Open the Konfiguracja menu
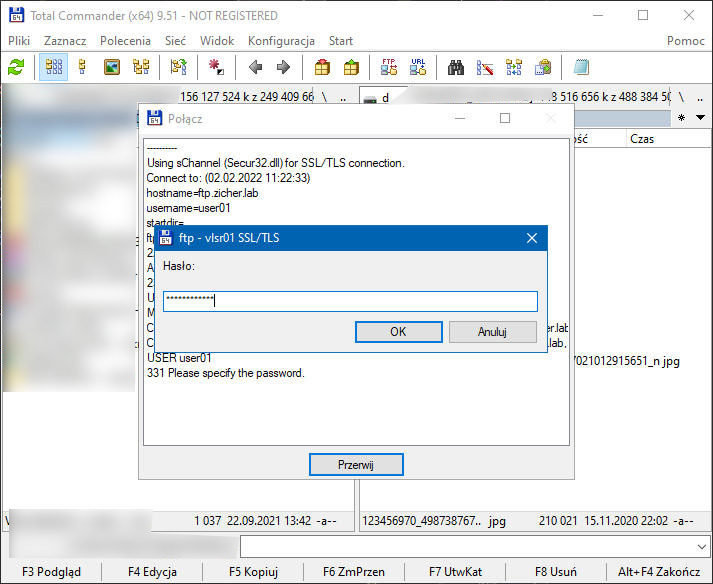The width and height of the screenshot is (713, 584). click(x=281, y=41)
